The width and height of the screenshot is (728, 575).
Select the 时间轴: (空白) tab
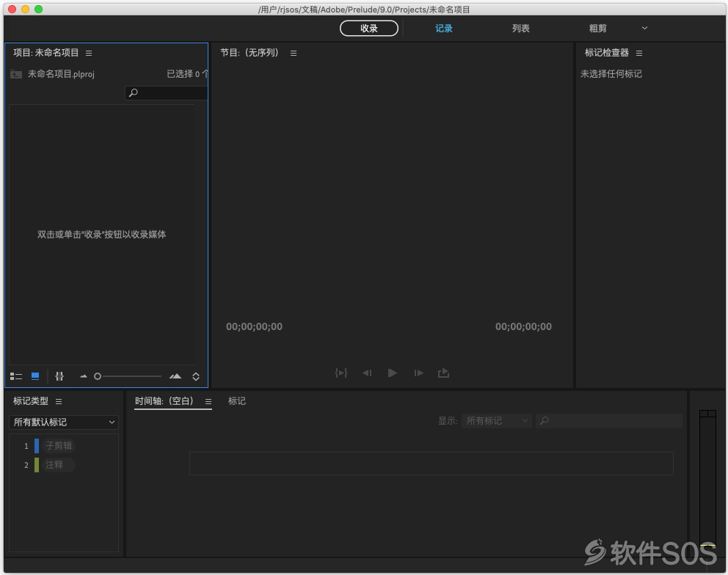click(164, 401)
